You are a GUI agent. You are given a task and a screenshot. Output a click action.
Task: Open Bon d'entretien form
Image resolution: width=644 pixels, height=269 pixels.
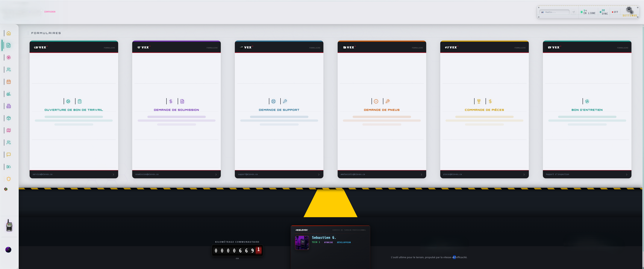(x=587, y=110)
